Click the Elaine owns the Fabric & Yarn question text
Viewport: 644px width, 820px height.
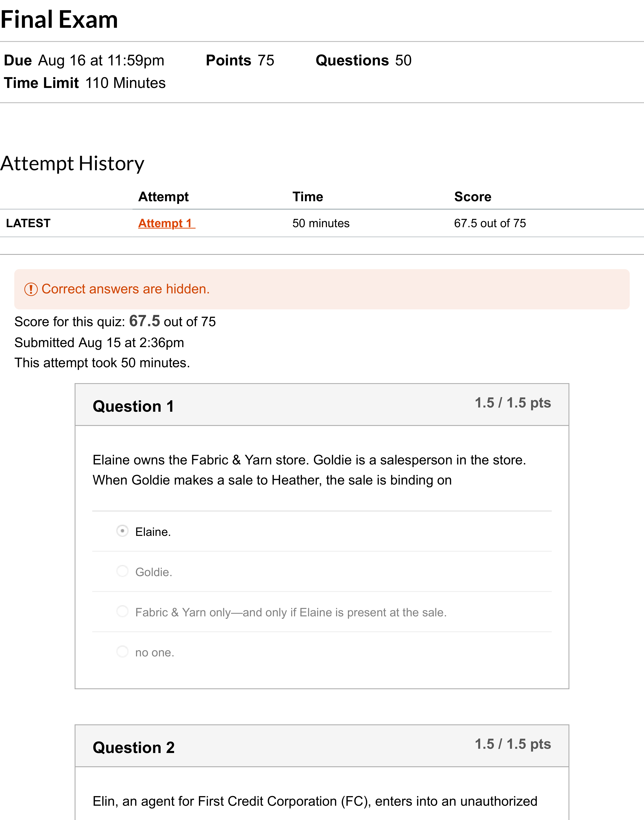coord(310,470)
